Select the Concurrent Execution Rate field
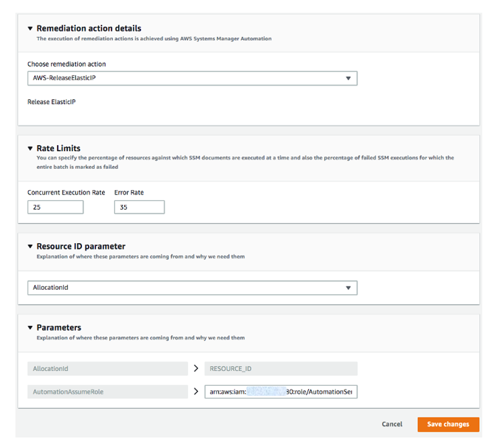504x440 pixels. coord(55,207)
